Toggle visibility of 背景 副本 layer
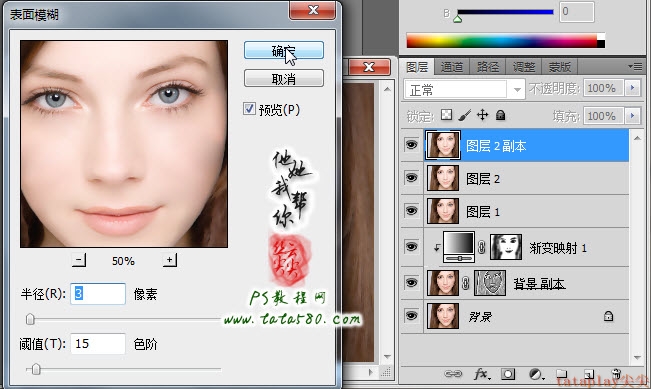Viewport: 651px width, 389px height. coord(411,283)
